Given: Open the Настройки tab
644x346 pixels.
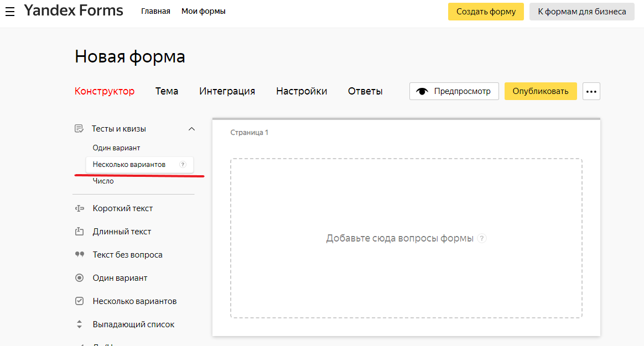Looking at the screenshot, I should tap(302, 91).
